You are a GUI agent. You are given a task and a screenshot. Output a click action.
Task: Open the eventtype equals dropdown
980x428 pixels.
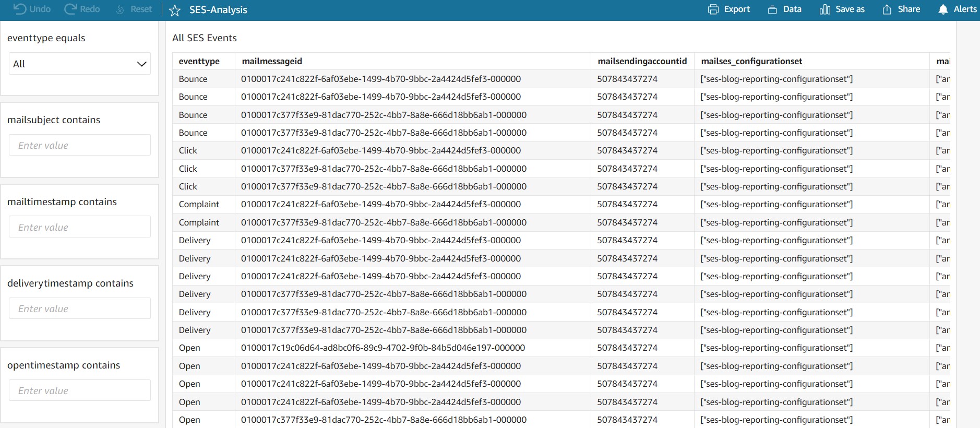click(x=80, y=64)
